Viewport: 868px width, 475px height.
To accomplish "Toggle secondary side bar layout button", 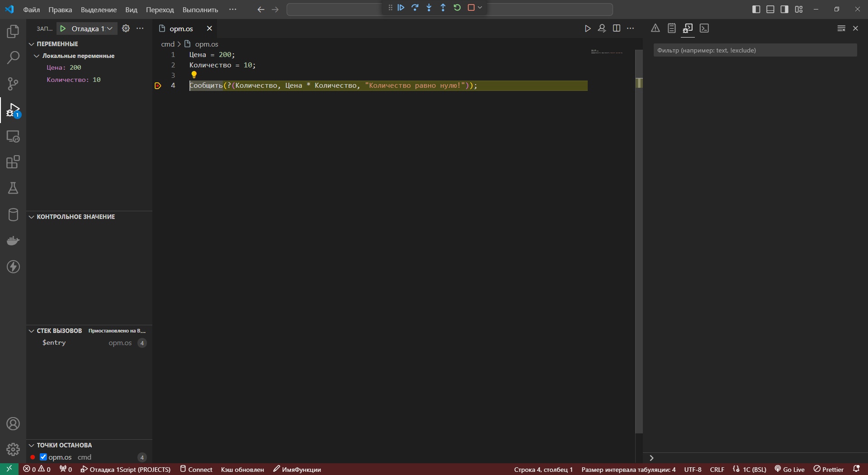I will (x=784, y=9).
